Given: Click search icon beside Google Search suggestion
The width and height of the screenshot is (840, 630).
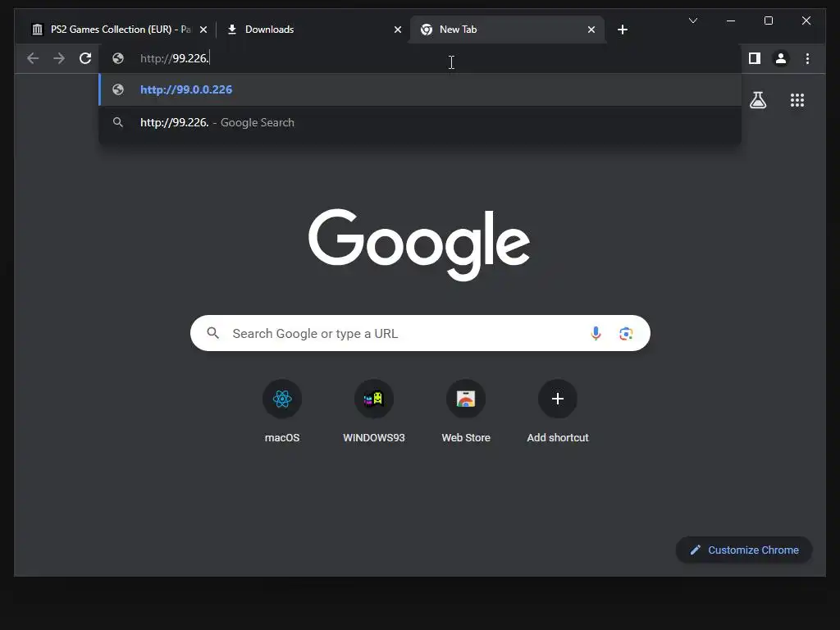Looking at the screenshot, I should (x=118, y=123).
